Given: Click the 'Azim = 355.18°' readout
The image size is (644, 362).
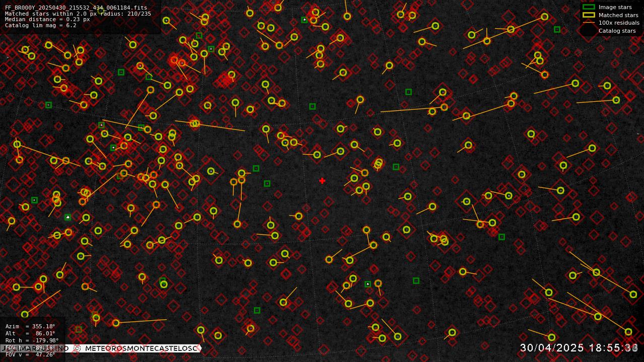Looking at the screenshot, I should pyautogui.click(x=30, y=326).
